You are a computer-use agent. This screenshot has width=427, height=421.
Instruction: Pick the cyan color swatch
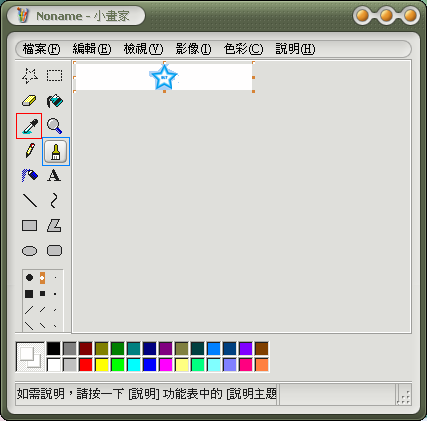coord(134,365)
